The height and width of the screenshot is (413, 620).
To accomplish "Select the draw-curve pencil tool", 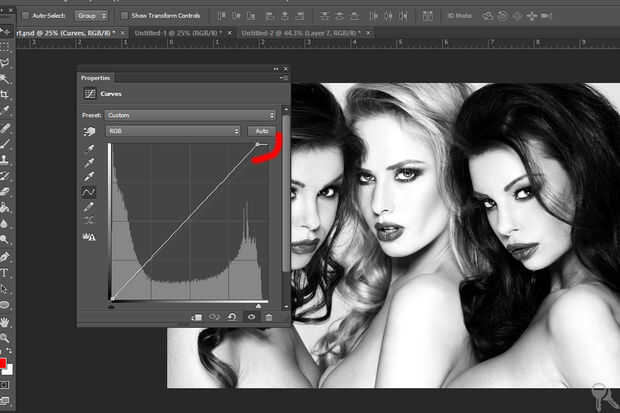I will click(x=88, y=206).
